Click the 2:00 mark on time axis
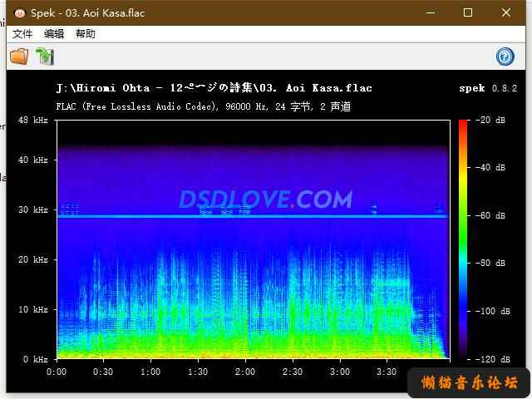Image resolution: width=532 pixels, height=399 pixels. tap(244, 372)
